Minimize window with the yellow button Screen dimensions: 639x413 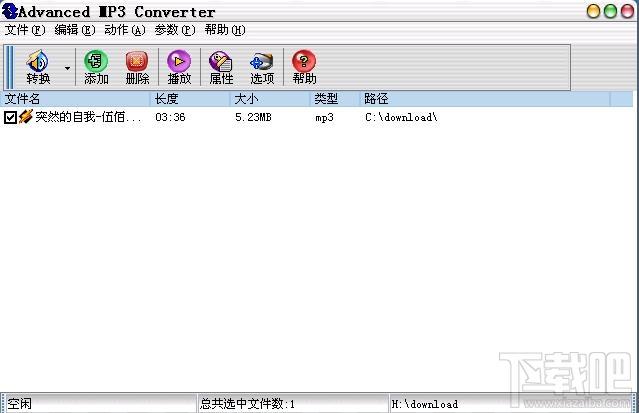tap(593, 11)
